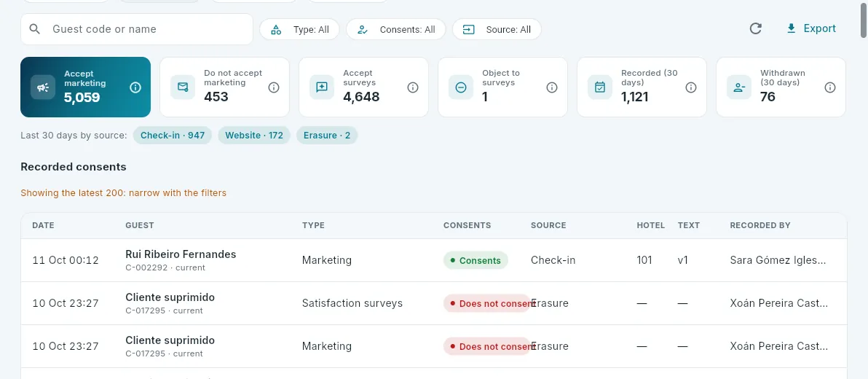This screenshot has height=379, width=868.
Task: Click Sara Gómez Igles... recorded-by cell
Action: pos(778,260)
